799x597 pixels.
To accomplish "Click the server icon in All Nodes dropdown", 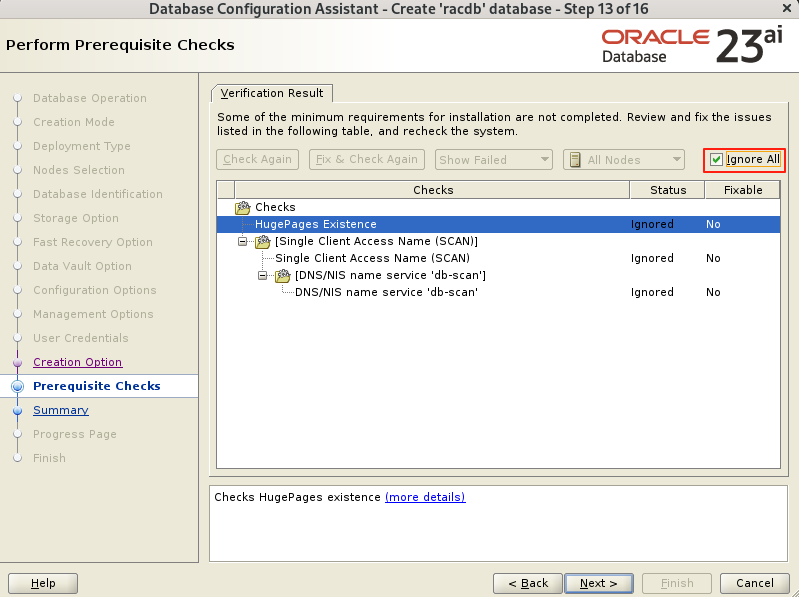I will 575,159.
